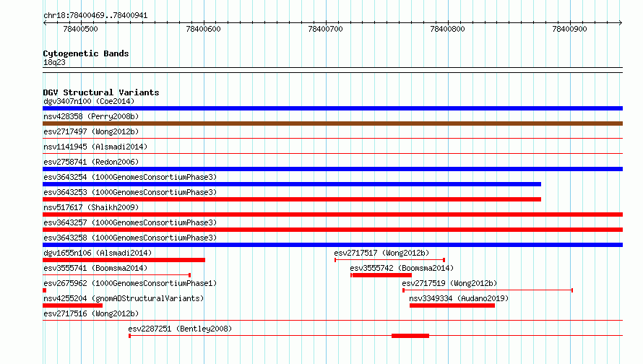
Task: Open the esv3643257 variant label
Action: pyautogui.click(x=130, y=222)
